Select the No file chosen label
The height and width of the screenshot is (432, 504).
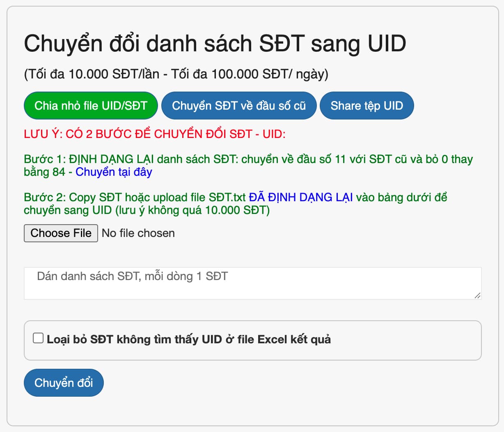pos(138,233)
